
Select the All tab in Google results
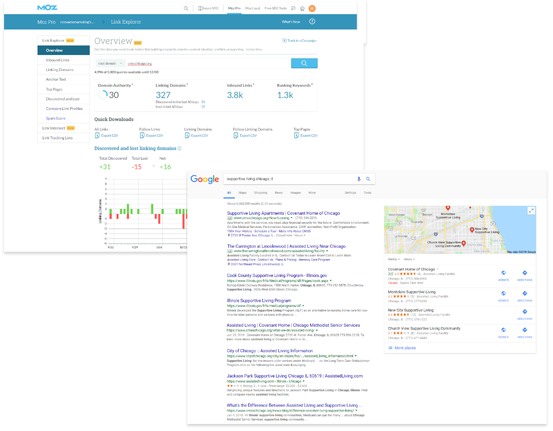(229, 193)
